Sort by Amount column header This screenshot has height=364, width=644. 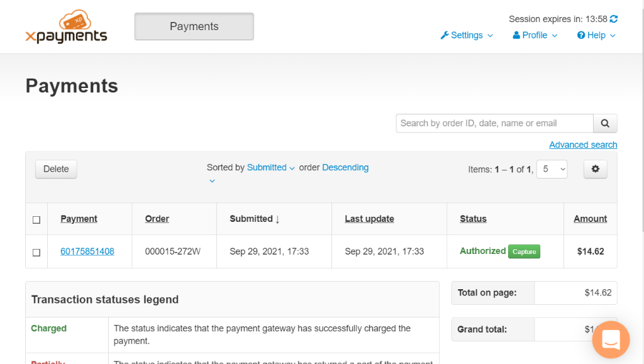[590, 219]
